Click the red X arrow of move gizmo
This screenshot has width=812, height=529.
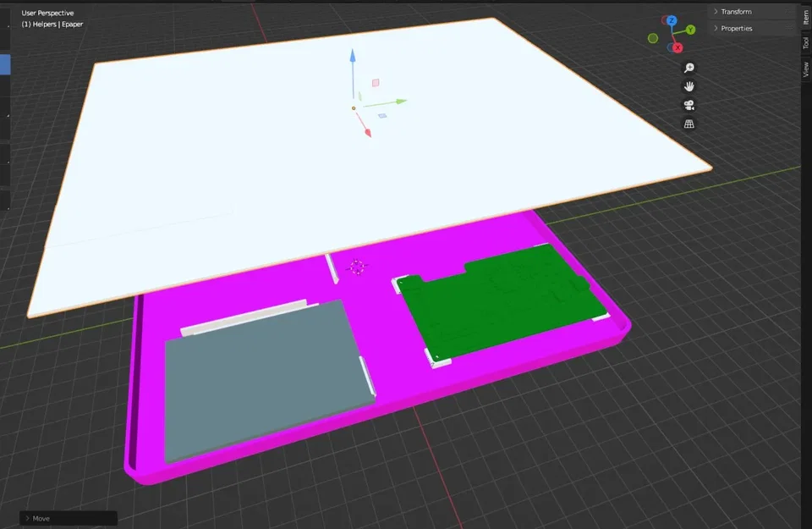(x=368, y=133)
